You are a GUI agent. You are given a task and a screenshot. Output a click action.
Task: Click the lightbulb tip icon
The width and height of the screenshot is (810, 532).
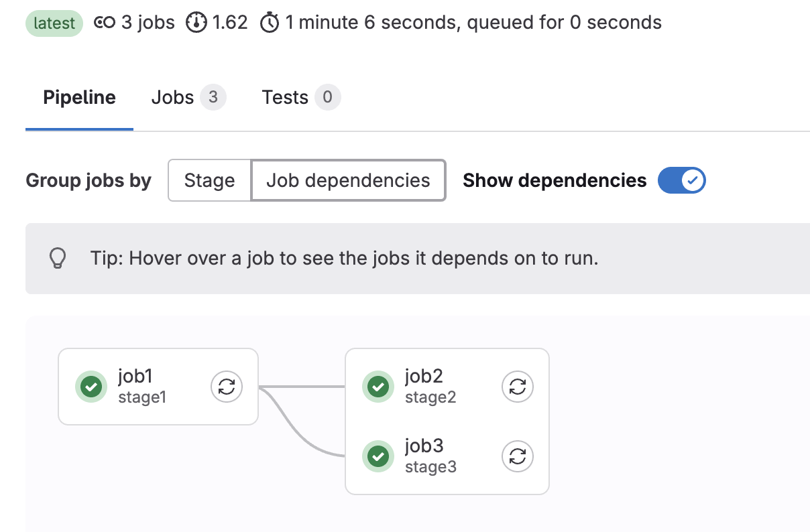pos(58,258)
